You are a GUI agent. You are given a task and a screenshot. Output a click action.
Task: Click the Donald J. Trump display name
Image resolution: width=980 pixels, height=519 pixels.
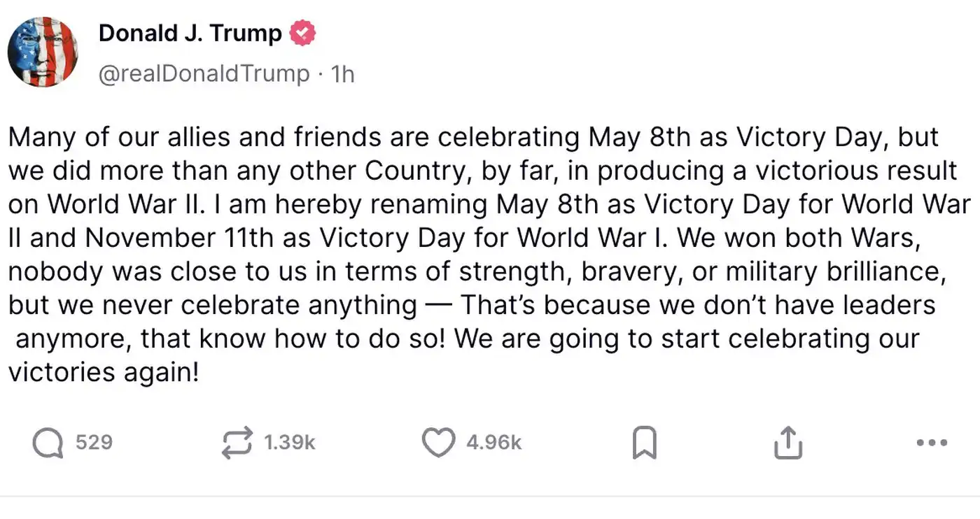[x=189, y=32]
